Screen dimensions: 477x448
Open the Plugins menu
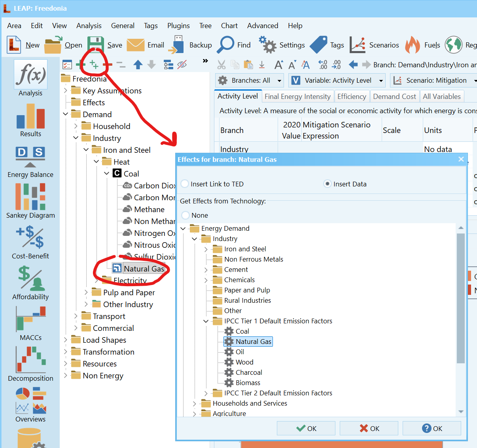tap(178, 26)
